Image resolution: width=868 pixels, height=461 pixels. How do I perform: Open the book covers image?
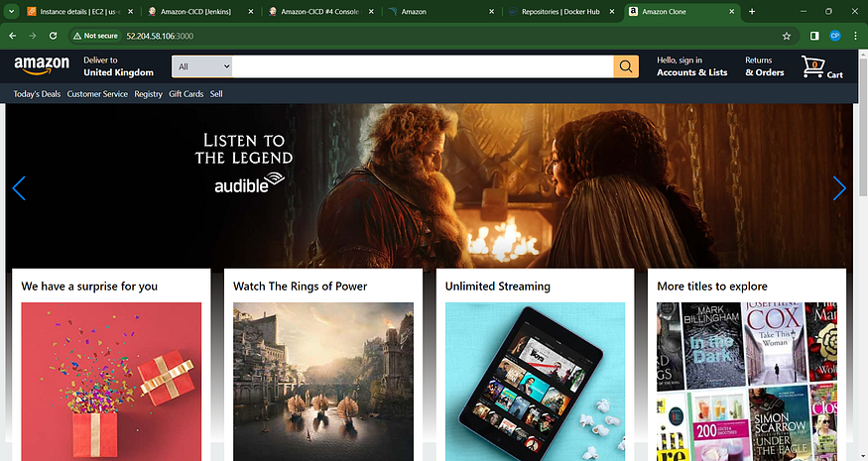[747, 382]
